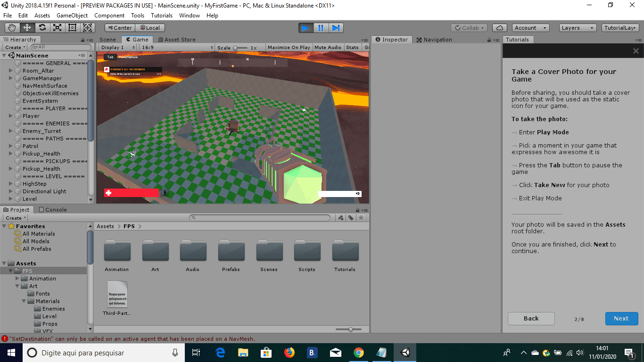Viewport: 644px width, 362px height.
Task: Filter assets by label tag icon
Action: coord(351,218)
